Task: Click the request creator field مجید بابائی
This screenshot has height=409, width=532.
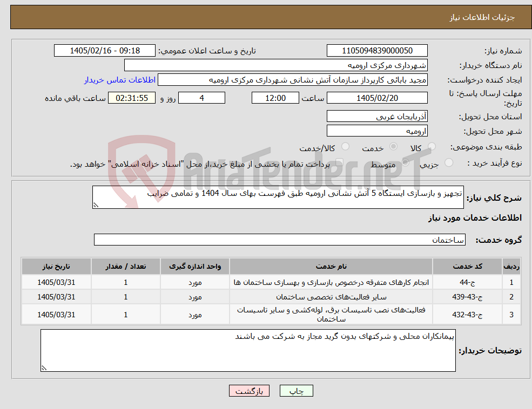Action: [x=292, y=80]
